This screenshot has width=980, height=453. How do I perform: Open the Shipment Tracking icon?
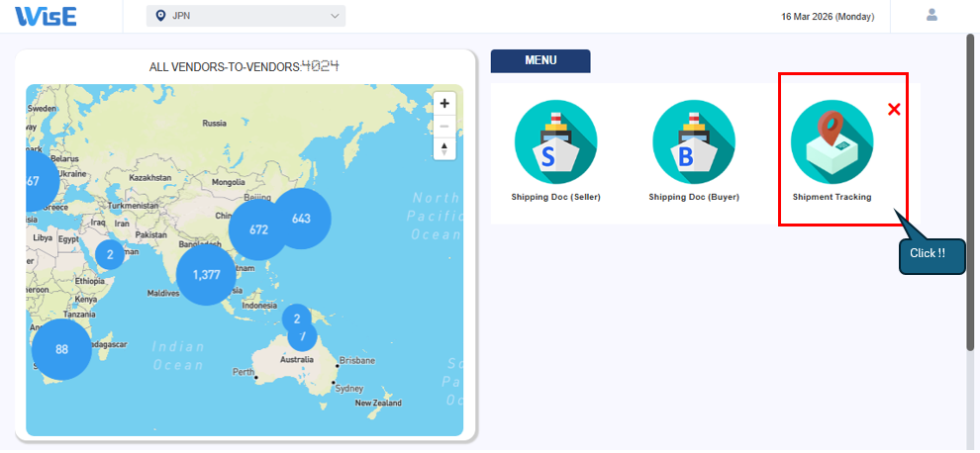pyautogui.click(x=832, y=142)
